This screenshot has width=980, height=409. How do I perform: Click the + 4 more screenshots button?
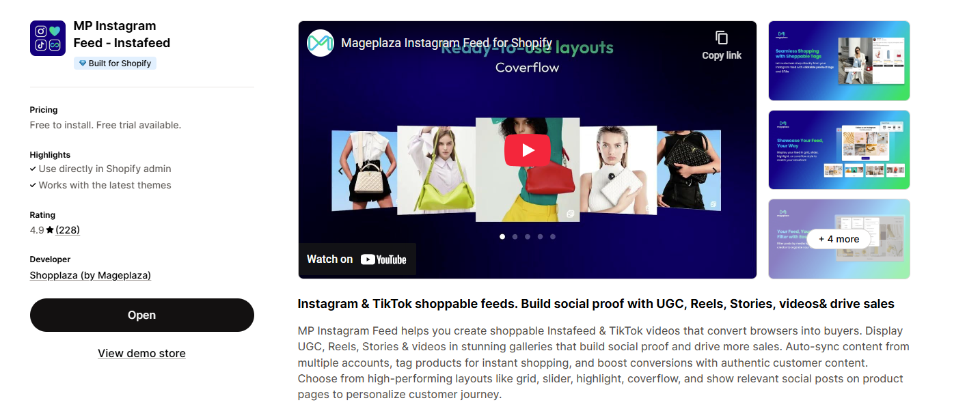[x=839, y=239]
